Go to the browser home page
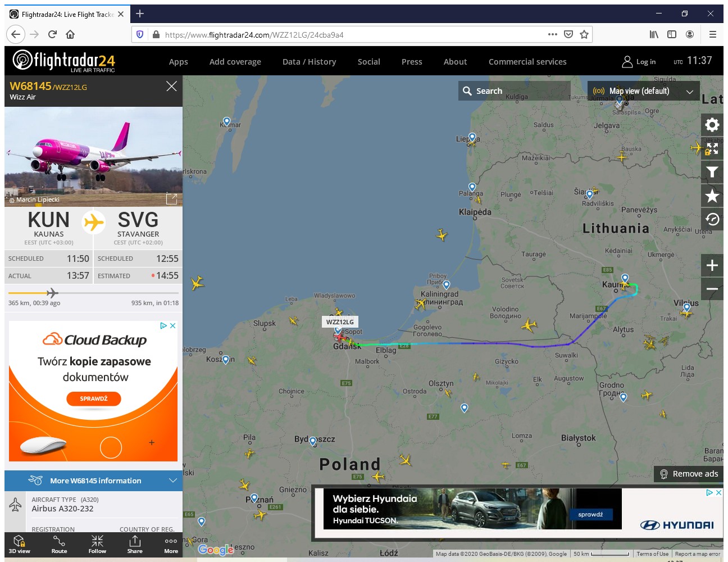The height and width of the screenshot is (562, 728). tap(70, 34)
